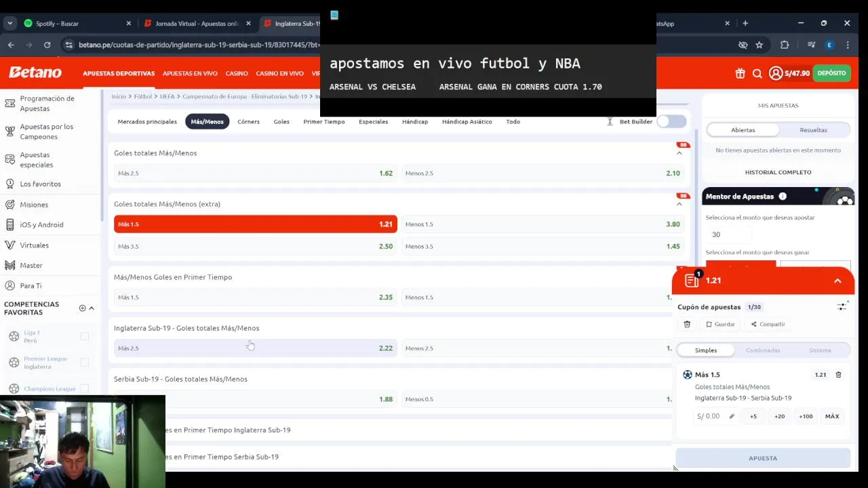The width and height of the screenshot is (868, 488).
Task: Open iOS y Android sidebar item
Action: click(41, 224)
